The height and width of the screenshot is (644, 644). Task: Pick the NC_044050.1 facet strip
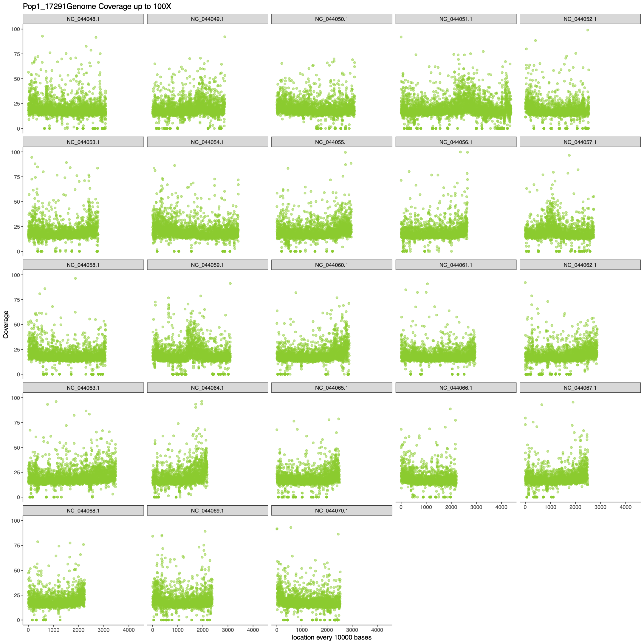click(x=332, y=19)
